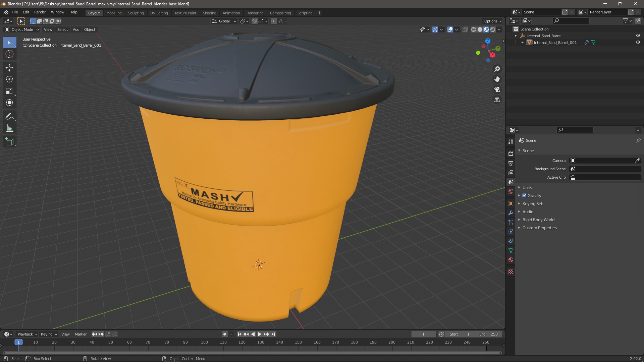Screen dimensions: 644x362
Task: Open the Output properties tab
Action: 511,163
